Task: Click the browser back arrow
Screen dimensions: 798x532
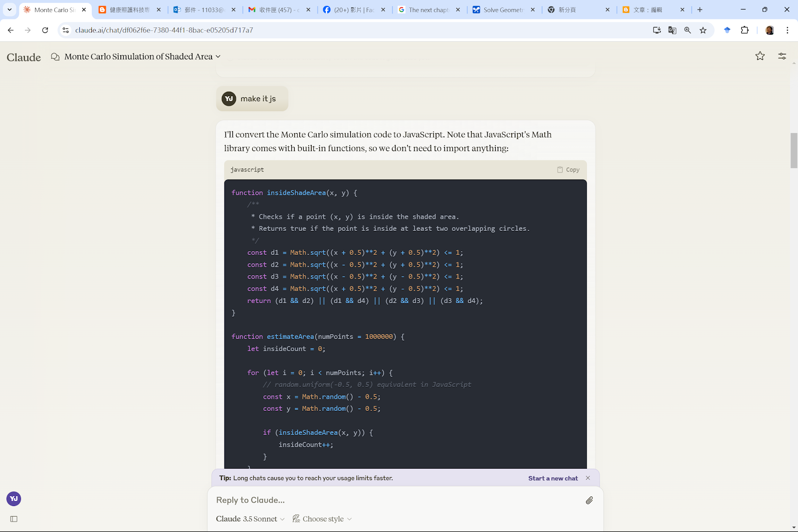Action: [x=10, y=30]
